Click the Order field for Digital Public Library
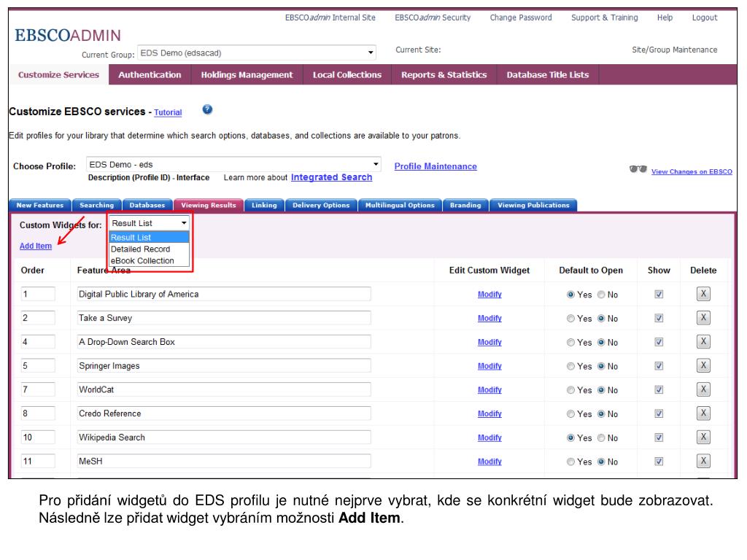Image resolution: width=747 pixels, height=560 pixels. point(38,295)
